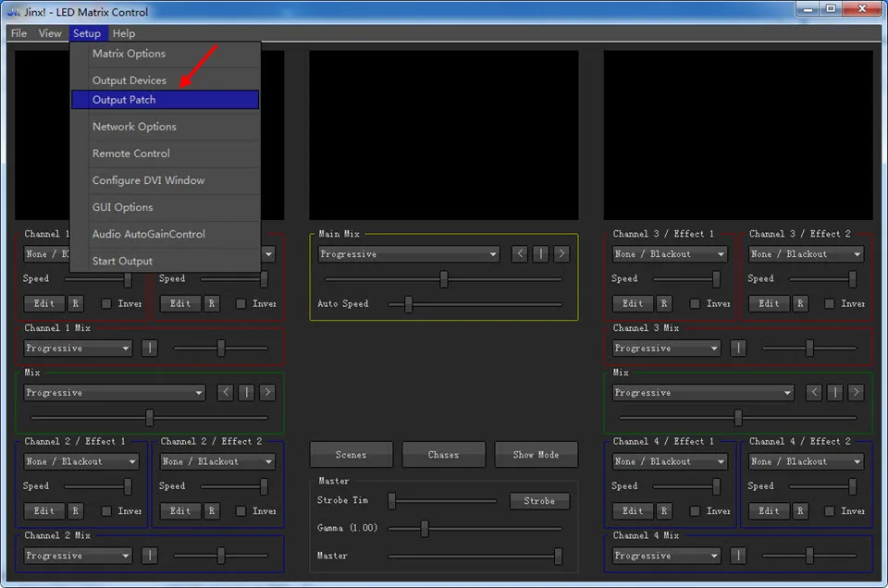Viewport: 888px width, 588px height.
Task: Open the Help menu
Action: coord(123,33)
